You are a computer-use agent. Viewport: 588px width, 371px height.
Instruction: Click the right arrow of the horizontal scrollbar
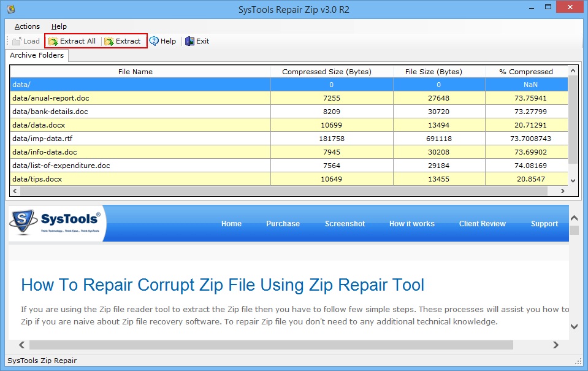click(x=556, y=345)
